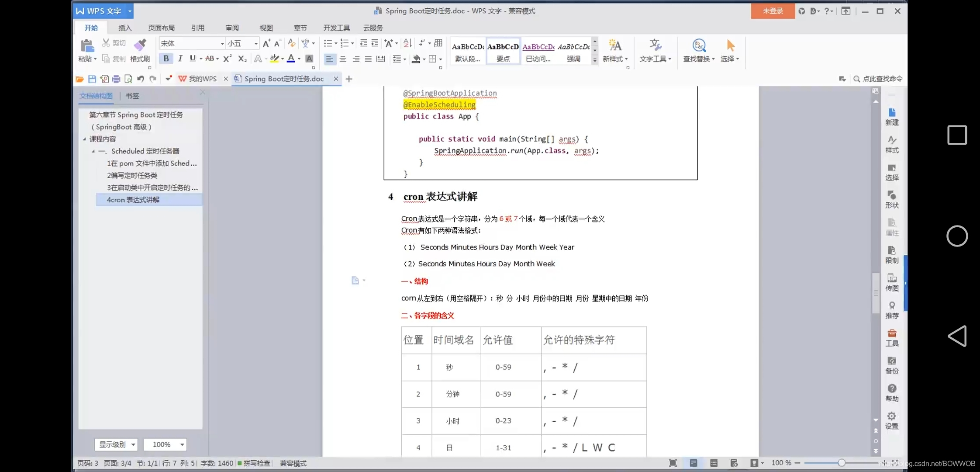980x472 pixels.
Task: Click the font color A swatch
Action: pyautogui.click(x=291, y=59)
